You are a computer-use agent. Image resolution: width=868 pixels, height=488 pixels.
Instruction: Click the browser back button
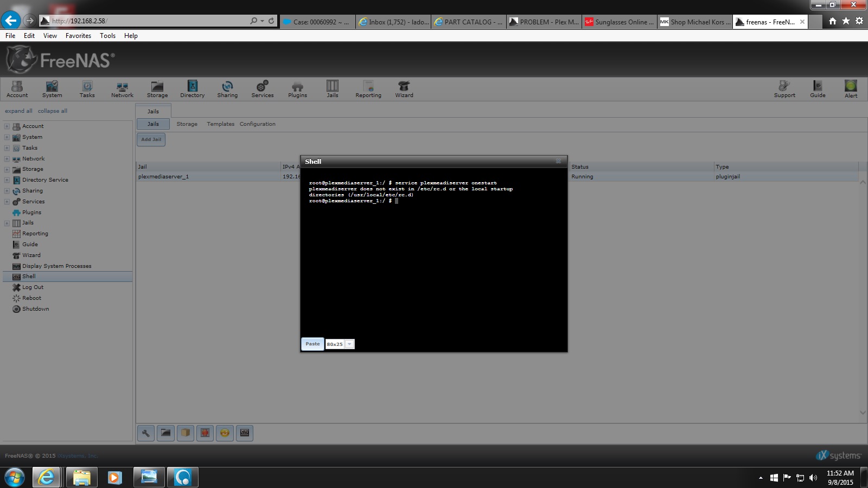(10, 21)
